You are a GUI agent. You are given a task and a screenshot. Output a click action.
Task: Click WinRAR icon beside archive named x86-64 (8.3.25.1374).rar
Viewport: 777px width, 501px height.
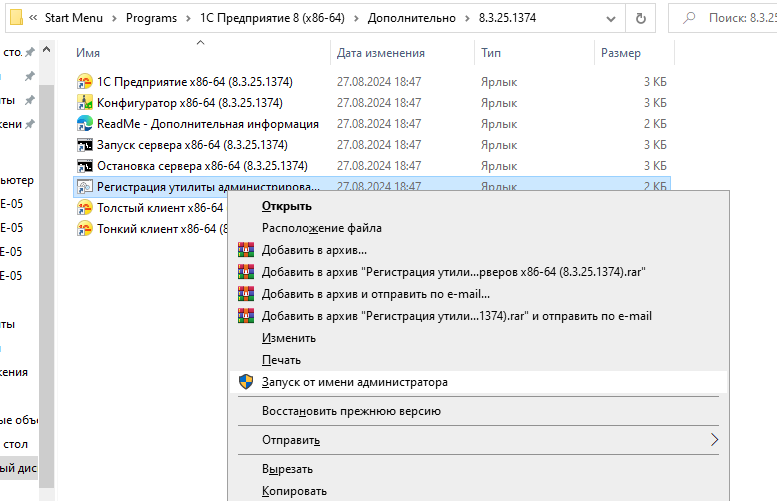(x=246, y=272)
